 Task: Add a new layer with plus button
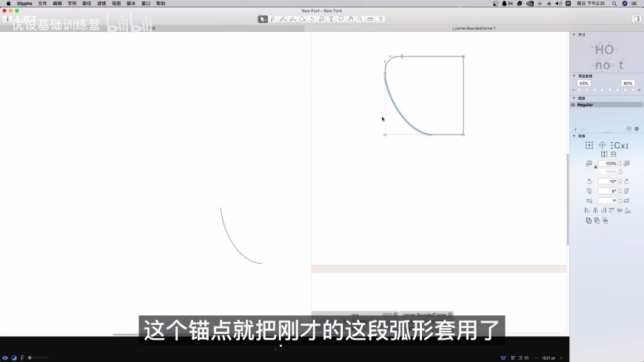[575, 129]
